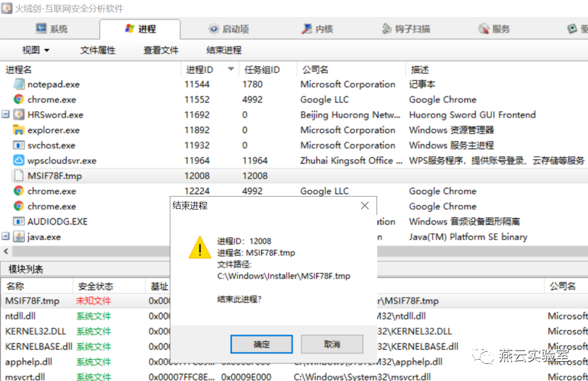588x381 pixels.
Task: Click the notepad.exe process icon
Action: pos(18,84)
